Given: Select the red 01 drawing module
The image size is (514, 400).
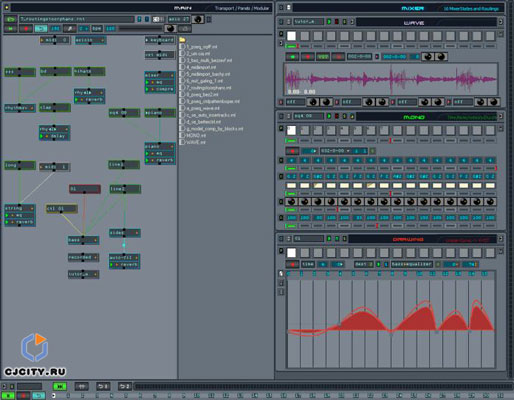Looking at the screenshot, I should tap(85, 189).
